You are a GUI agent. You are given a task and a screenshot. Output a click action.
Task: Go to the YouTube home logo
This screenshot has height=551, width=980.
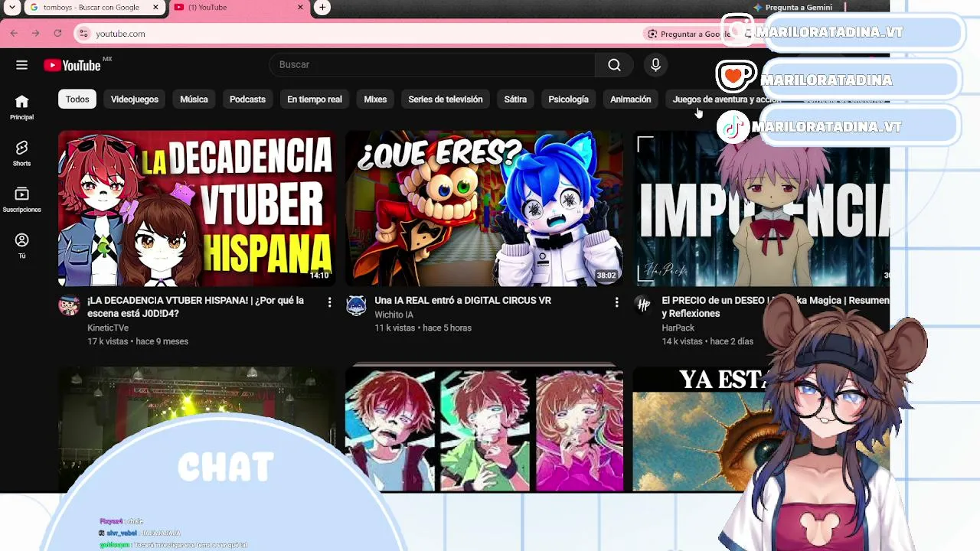tap(72, 65)
